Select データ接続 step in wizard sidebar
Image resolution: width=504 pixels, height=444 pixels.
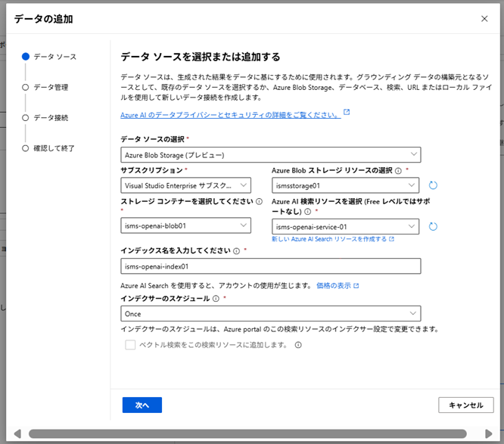51,117
